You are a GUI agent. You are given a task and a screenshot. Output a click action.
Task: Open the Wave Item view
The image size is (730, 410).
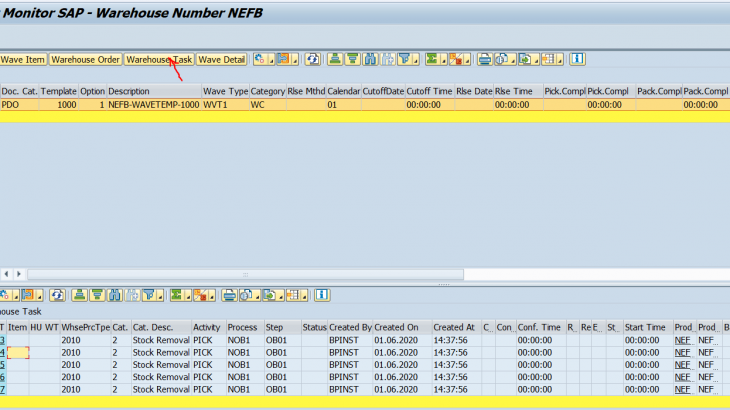[23, 60]
